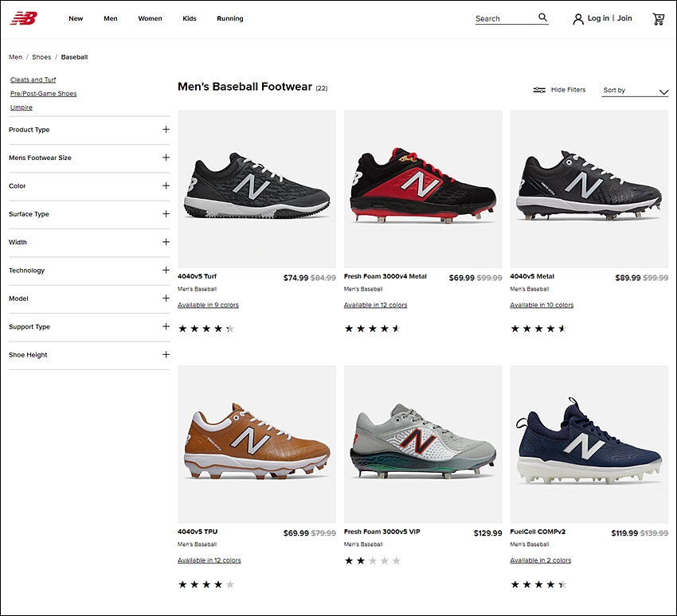
Task: Open the Sort by dropdown
Action: tap(635, 91)
